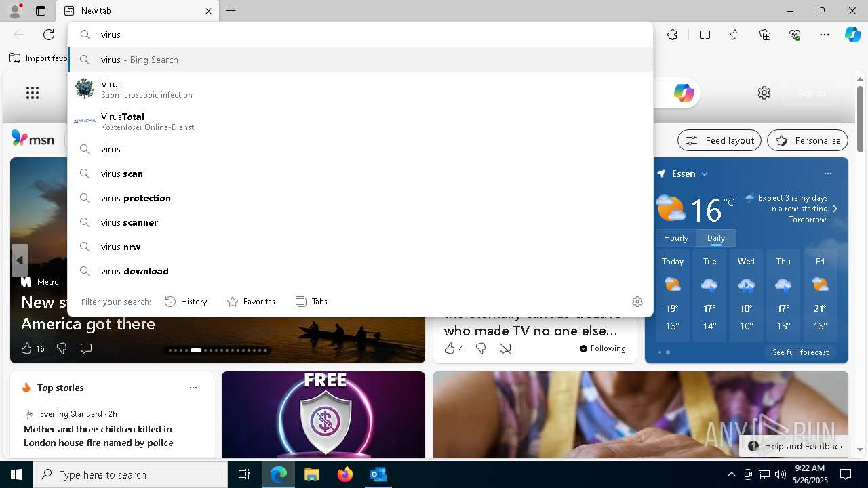Open the tab actions menu icon

pyautogui.click(x=41, y=11)
